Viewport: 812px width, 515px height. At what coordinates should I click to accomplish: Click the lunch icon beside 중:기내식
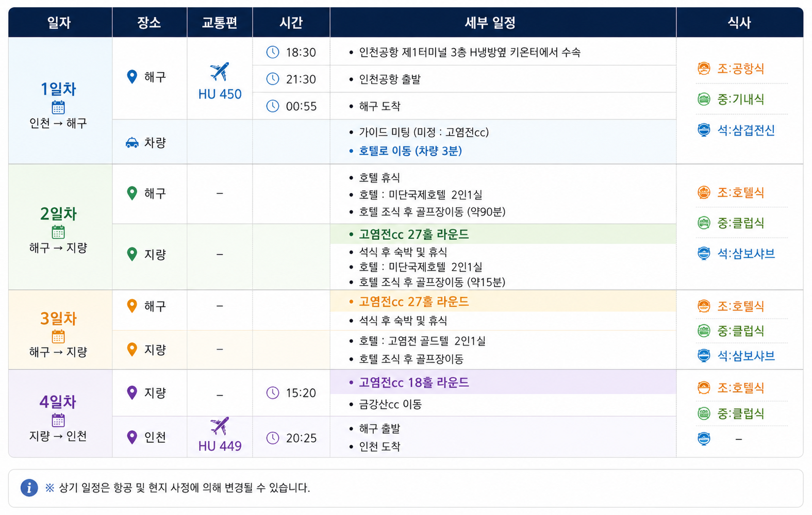point(704,99)
